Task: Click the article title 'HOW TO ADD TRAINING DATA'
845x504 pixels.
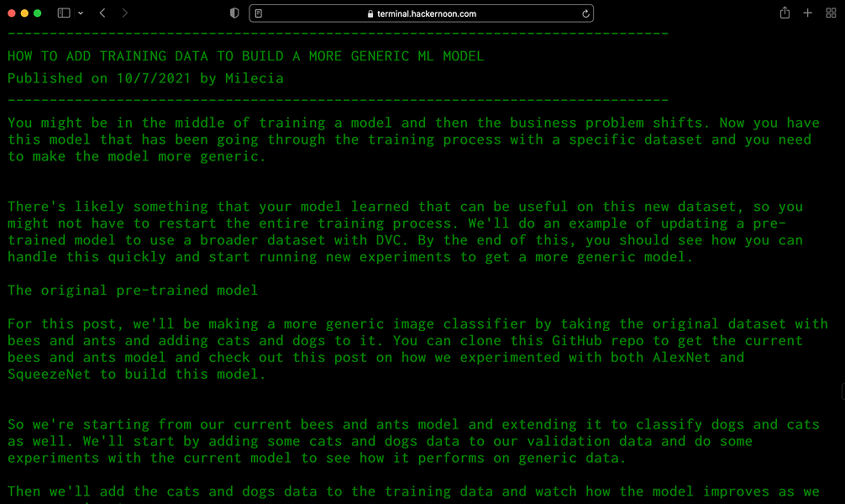Action: (x=246, y=56)
